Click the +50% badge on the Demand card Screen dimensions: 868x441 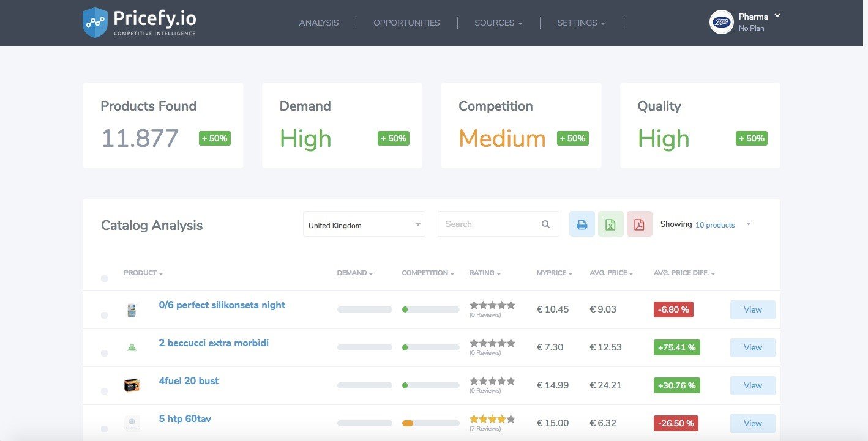393,138
